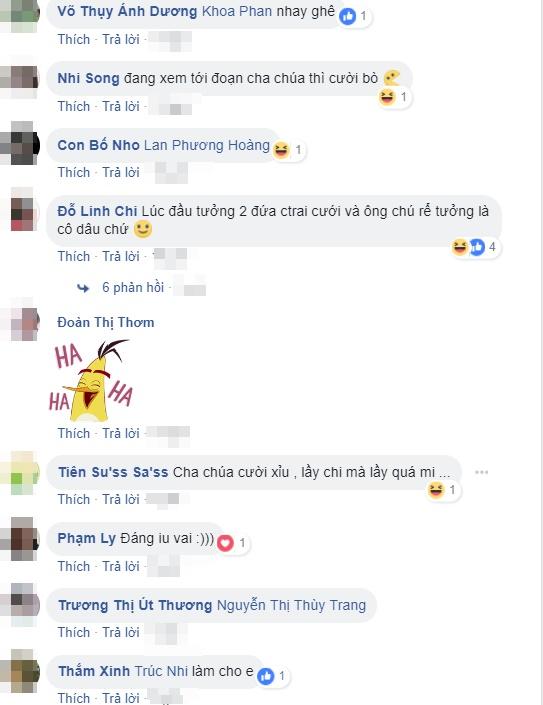
Task: Like Nhi Song's comment with Thích
Action: [x=74, y=107]
